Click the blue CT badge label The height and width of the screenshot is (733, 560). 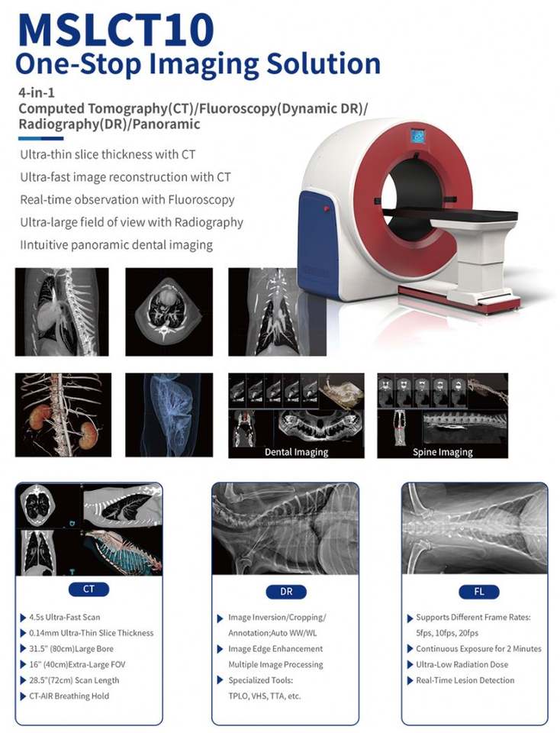(89, 589)
